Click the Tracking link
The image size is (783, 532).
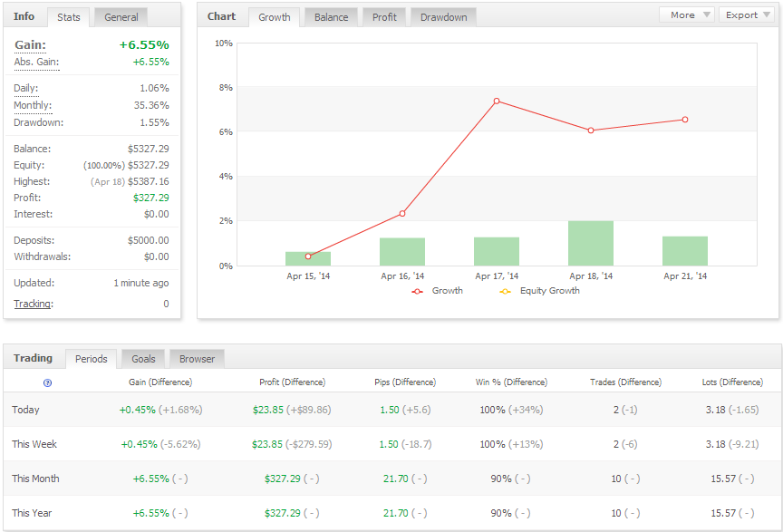click(34, 304)
